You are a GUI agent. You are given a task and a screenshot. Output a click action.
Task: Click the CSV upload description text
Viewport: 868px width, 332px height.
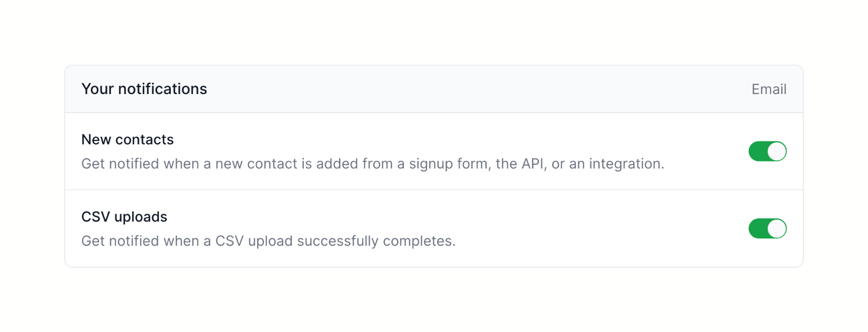(x=268, y=241)
